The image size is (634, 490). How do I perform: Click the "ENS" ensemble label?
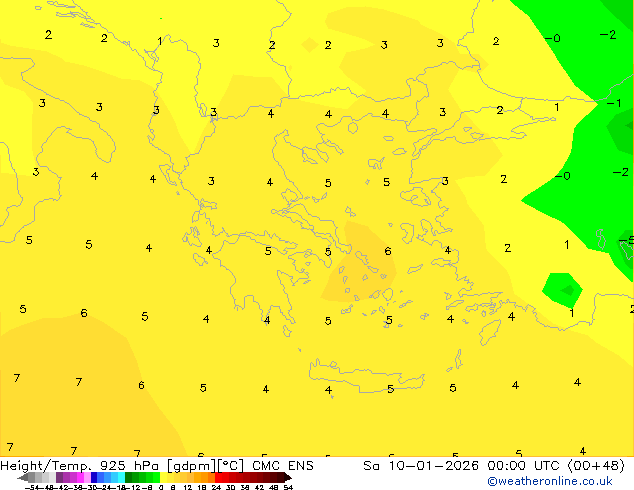[300, 466]
